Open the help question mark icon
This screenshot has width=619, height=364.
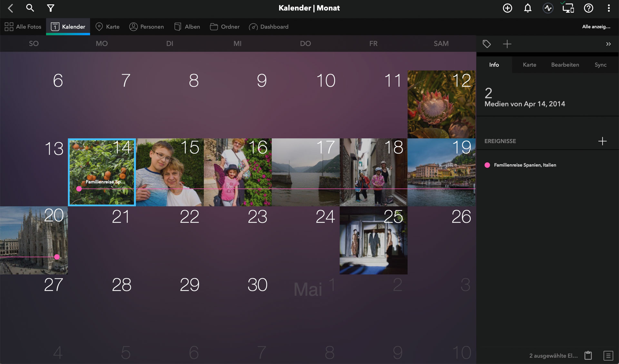589,8
